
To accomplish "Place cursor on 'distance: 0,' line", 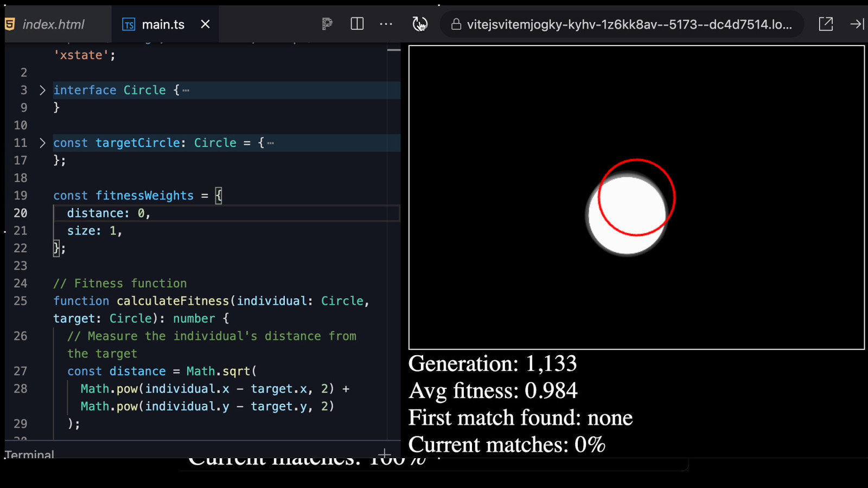I will click(x=108, y=213).
